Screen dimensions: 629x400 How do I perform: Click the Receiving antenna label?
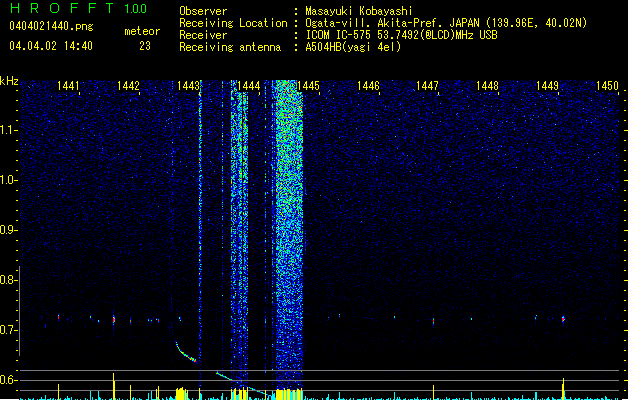pyautogui.click(x=230, y=47)
